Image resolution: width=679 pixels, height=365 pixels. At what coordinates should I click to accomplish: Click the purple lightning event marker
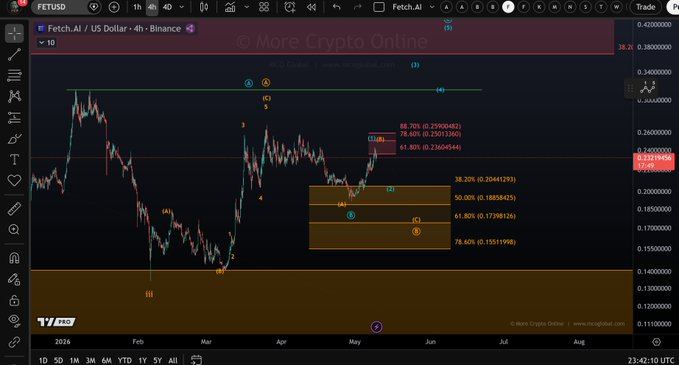tap(377, 327)
